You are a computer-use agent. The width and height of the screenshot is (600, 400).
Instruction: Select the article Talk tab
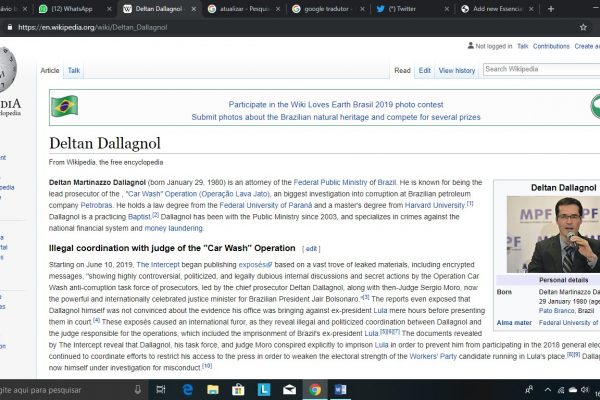click(x=74, y=70)
